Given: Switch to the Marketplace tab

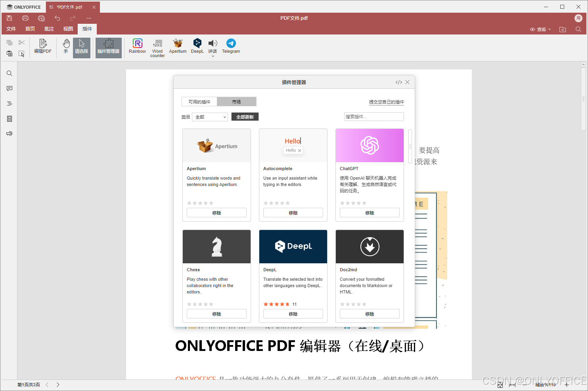Looking at the screenshot, I should tap(237, 102).
